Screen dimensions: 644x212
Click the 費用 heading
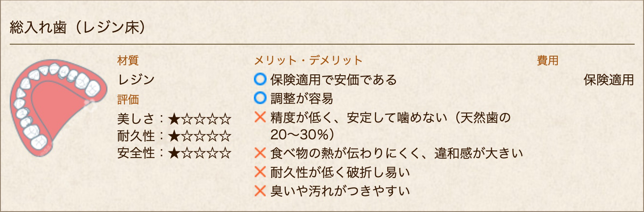point(548,60)
